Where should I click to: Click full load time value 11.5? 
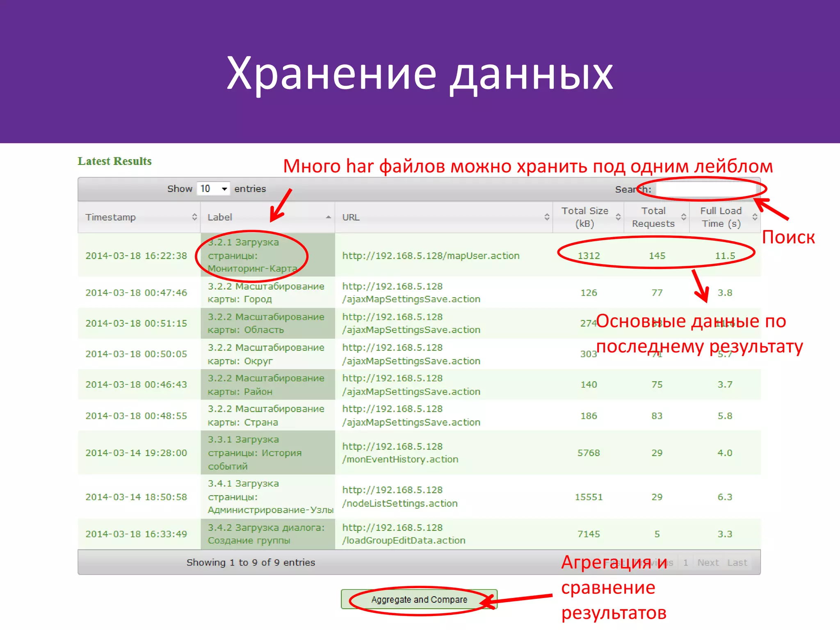point(725,256)
